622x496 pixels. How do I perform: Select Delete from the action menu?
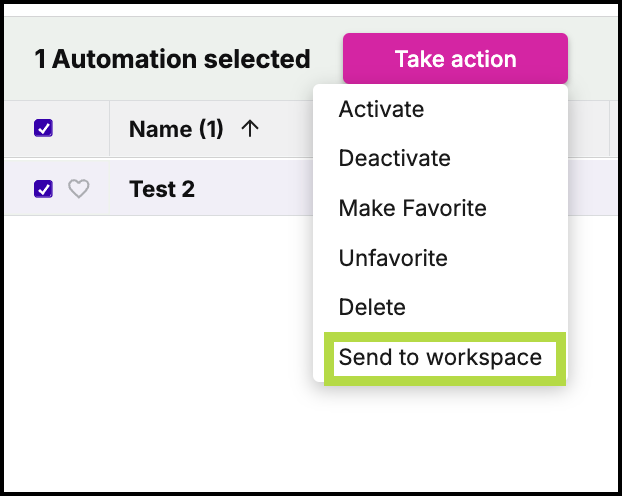click(x=372, y=307)
